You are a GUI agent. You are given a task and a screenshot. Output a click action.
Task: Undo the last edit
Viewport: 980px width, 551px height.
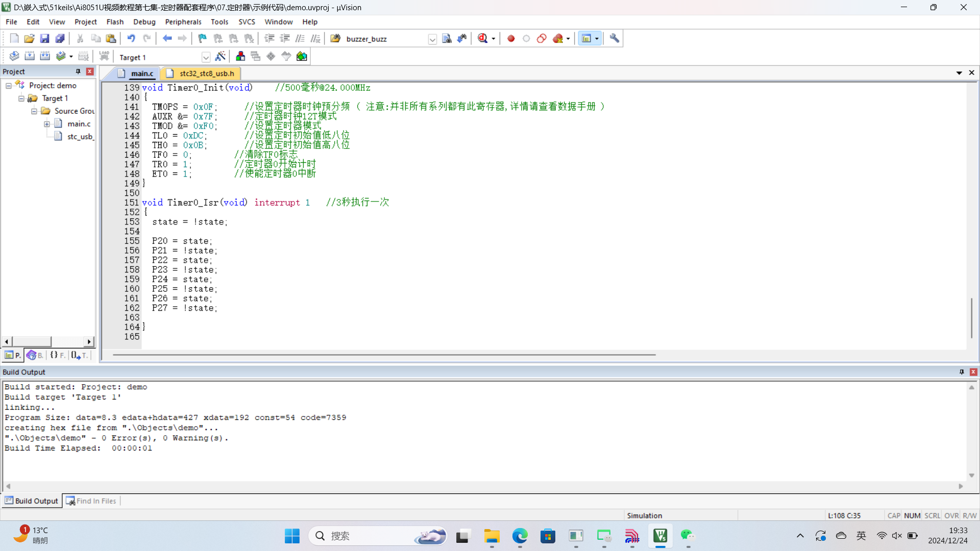(131, 38)
